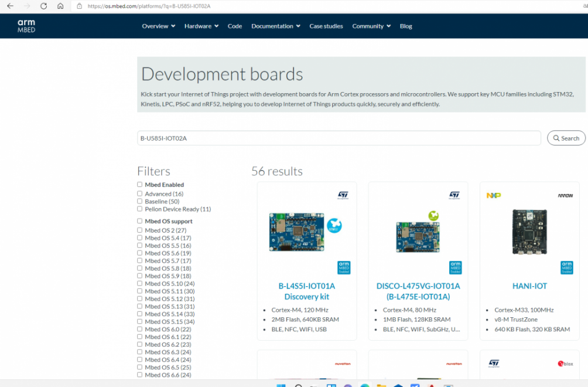Image resolution: width=588 pixels, height=387 pixels.
Task: Go to the Code page
Action: pos(235,26)
